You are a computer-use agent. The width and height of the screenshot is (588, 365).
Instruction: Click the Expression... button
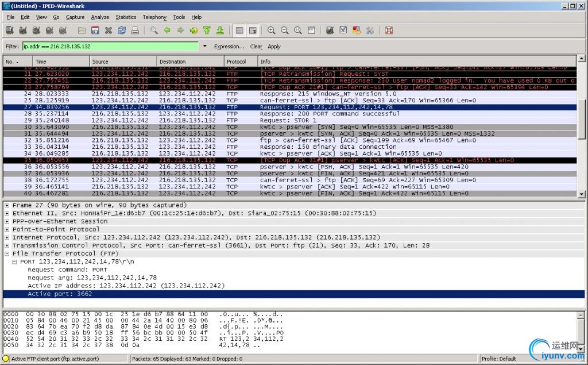(x=229, y=47)
